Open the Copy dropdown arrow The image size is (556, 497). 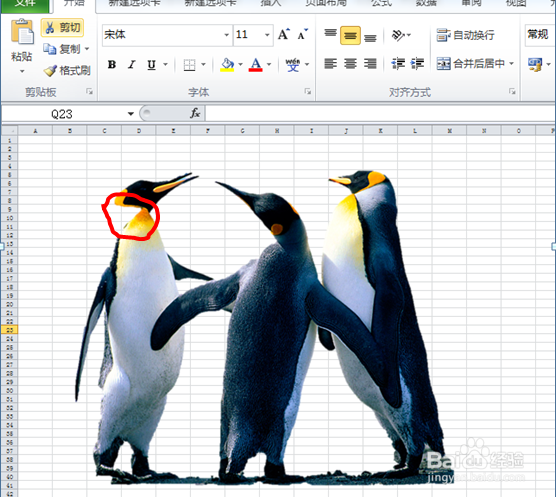[x=87, y=49]
